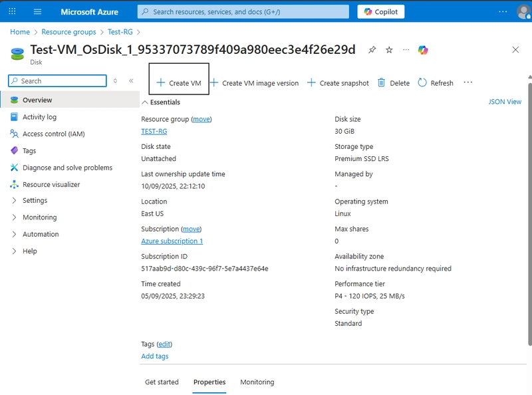Open the hamburger portal menu
Image resolution: width=532 pixels, height=395 pixels.
click(x=37, y=11)
